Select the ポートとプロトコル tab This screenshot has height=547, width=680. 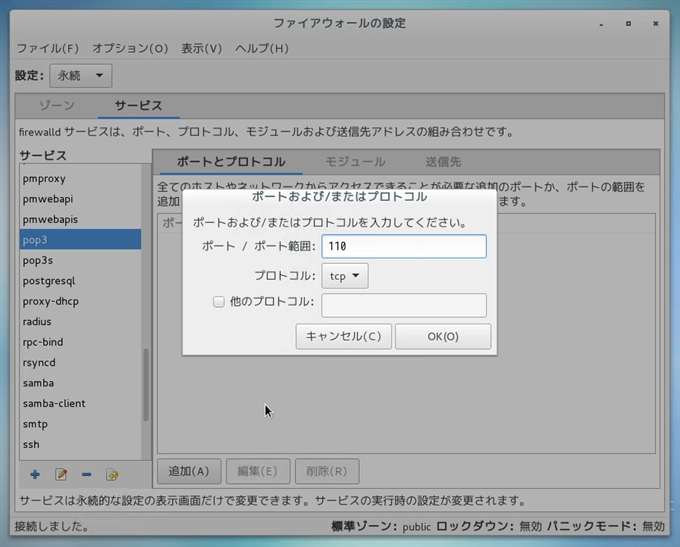click(231, 162)
